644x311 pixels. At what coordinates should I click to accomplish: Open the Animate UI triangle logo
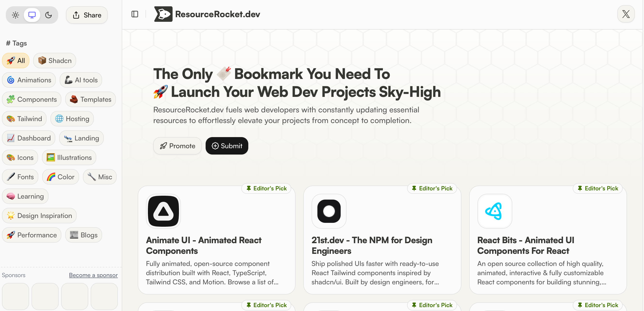(x=163, y=211)
